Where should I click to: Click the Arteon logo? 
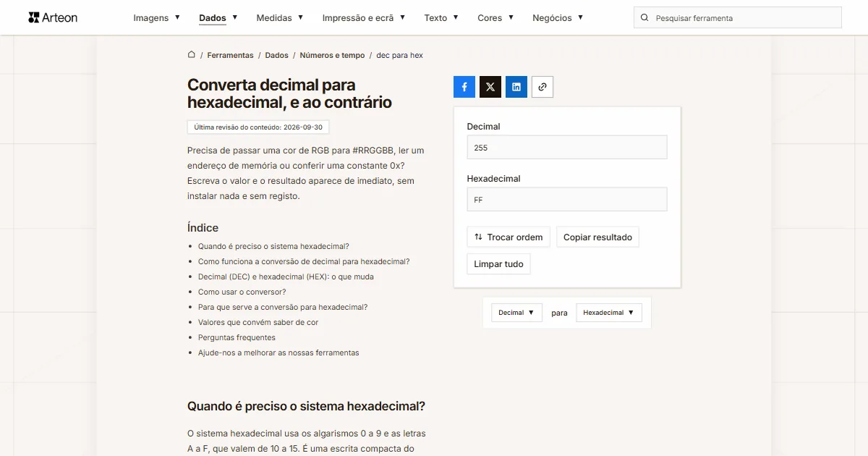tap(53, 17)
